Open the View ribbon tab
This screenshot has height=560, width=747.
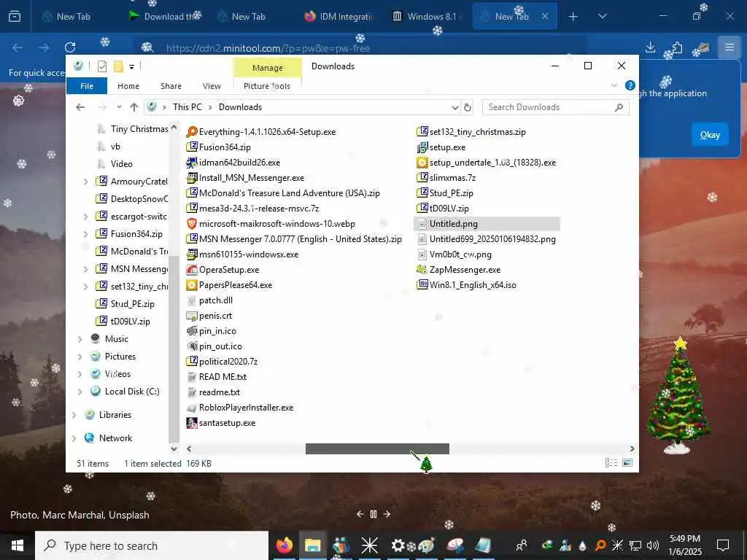click(x=212, y=86)
